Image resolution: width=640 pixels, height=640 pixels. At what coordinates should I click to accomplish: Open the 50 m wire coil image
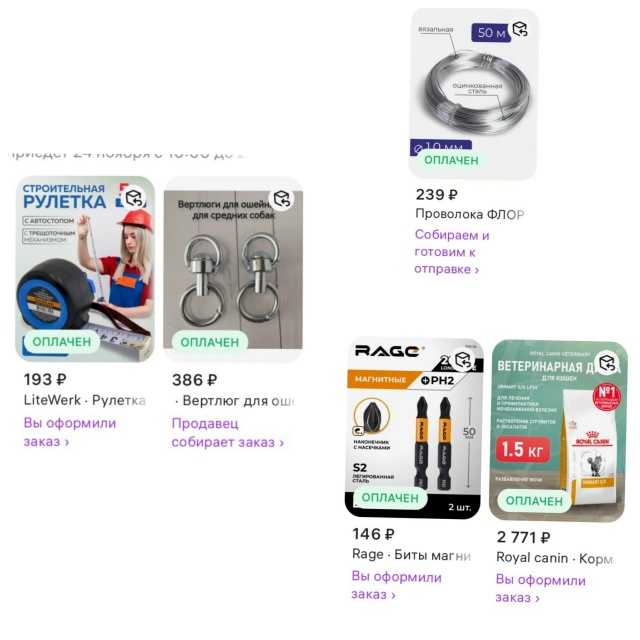(x=473, y=93)
